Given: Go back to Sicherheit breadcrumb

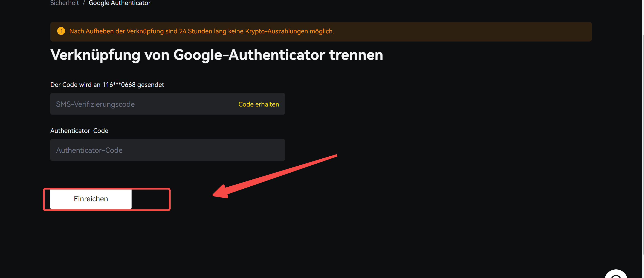Looking at the screenshot, I should click(65, 3).
